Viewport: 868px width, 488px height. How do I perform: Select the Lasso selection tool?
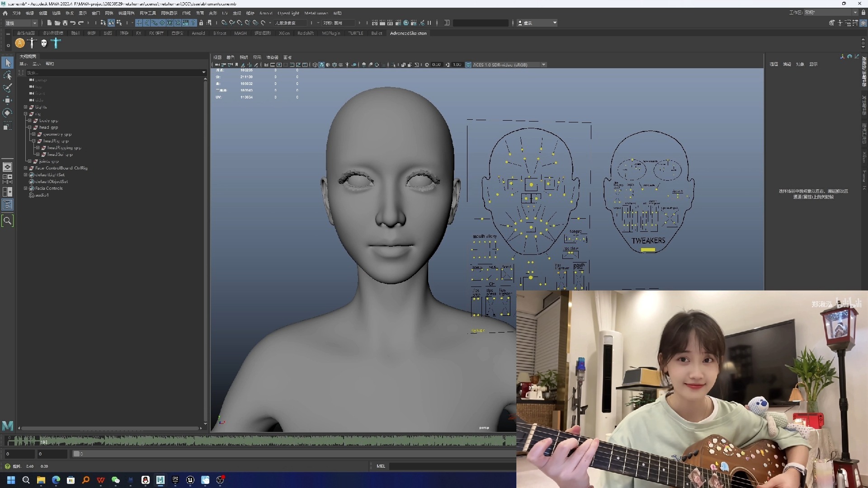(8, 75)
